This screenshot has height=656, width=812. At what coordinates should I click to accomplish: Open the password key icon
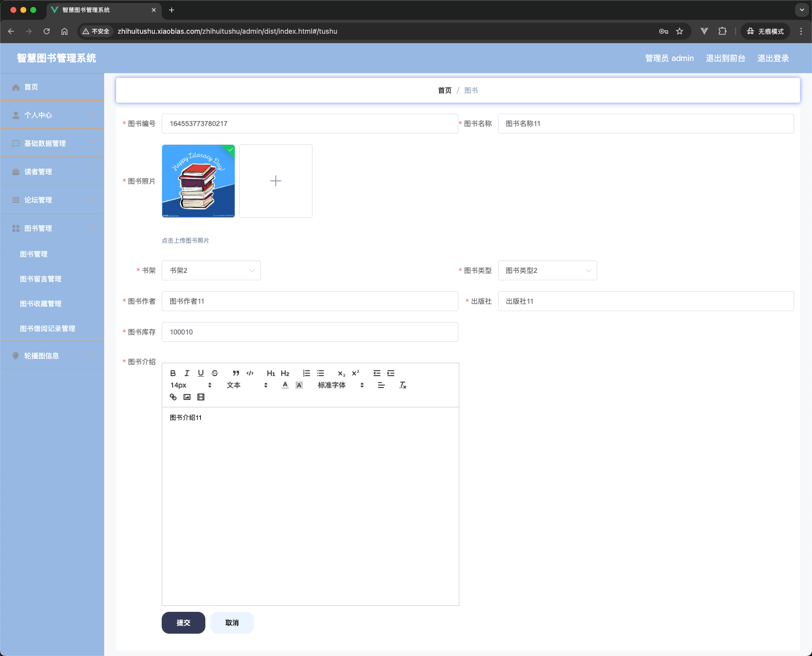pyautogui.click(x=664, y=31)
